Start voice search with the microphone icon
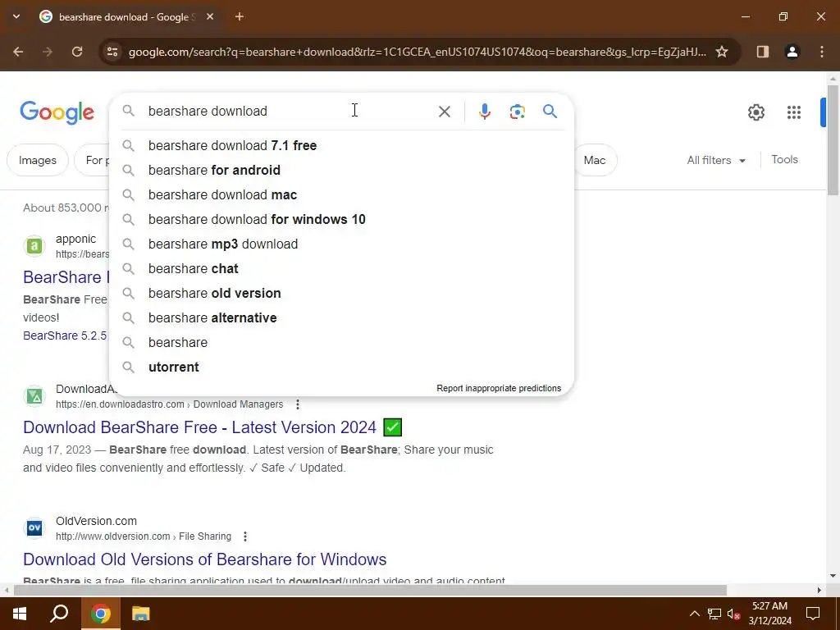The height and width of the screenshot is (630, 840). 484,112
